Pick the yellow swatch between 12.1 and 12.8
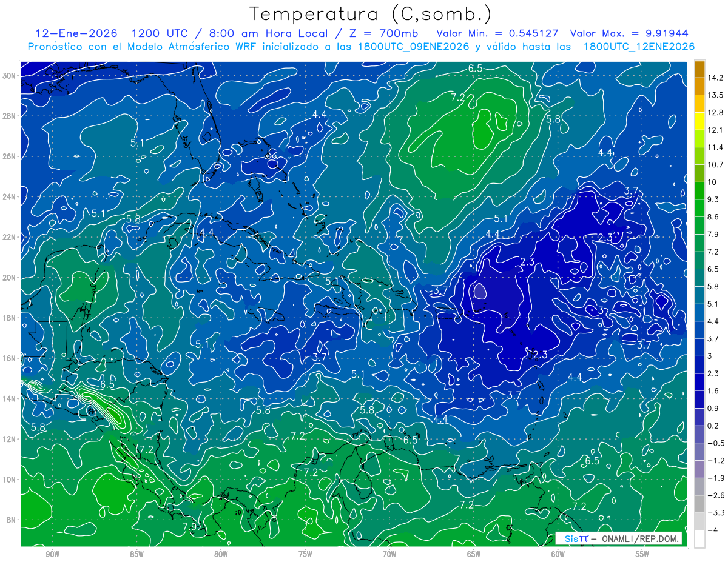The width and height of the screenshot is (728, 562). pos(699,121)
